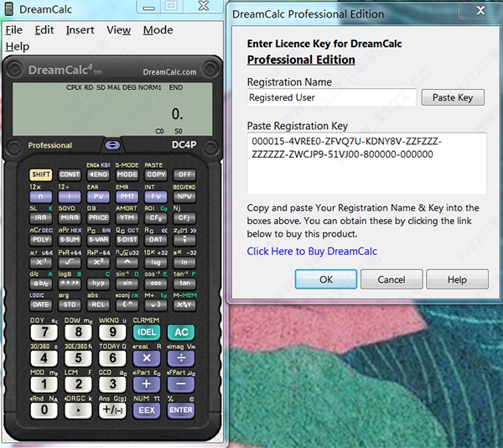Image resolution: width=503 pixels, height=448 pixels.
Task: Open the File menu
Action: click(14, 30)
